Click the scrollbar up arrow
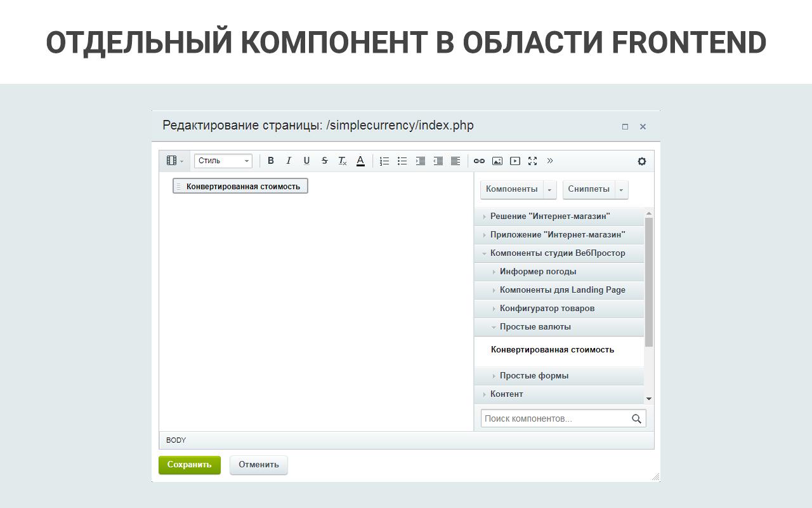Viewport: 812px width, 508px height. (x=649, y=213)
